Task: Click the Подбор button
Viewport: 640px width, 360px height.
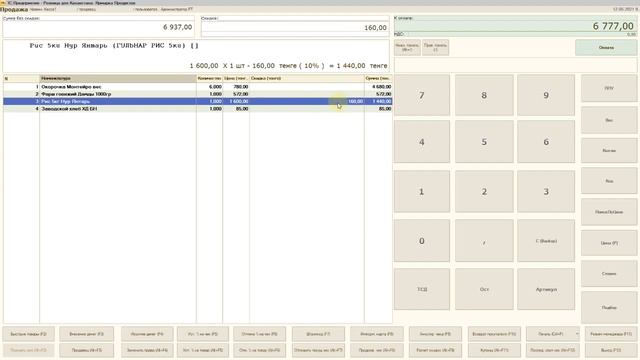Action: coord(609,307)
